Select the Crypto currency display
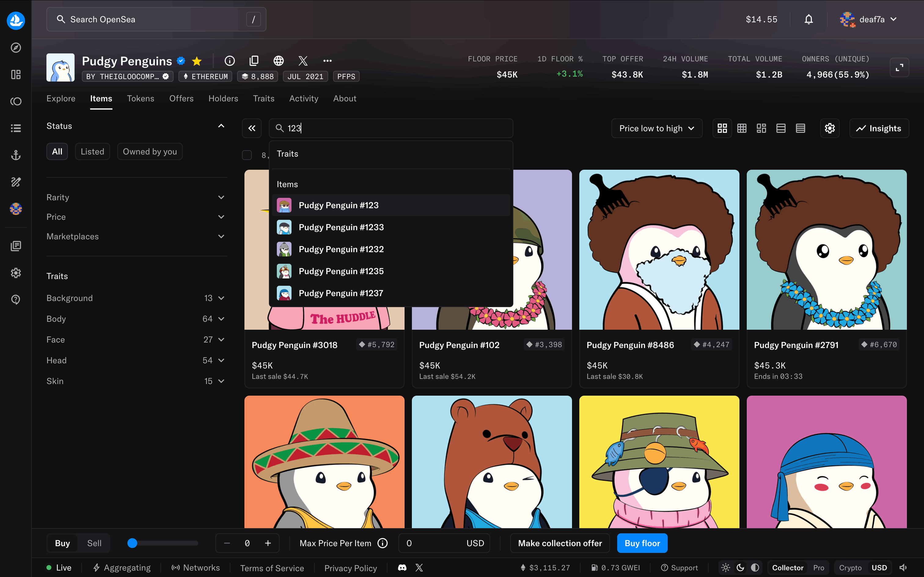 click(x=850, y=568)
